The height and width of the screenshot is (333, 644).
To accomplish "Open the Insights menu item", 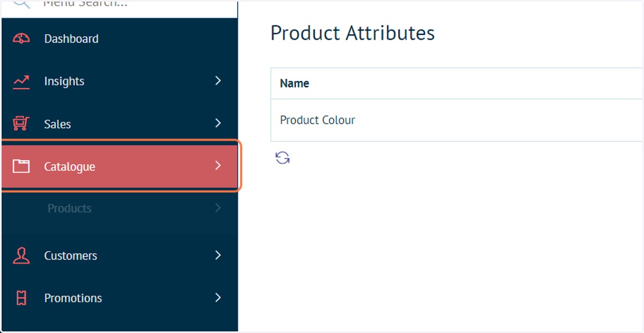I will click(x=120, y=81).
